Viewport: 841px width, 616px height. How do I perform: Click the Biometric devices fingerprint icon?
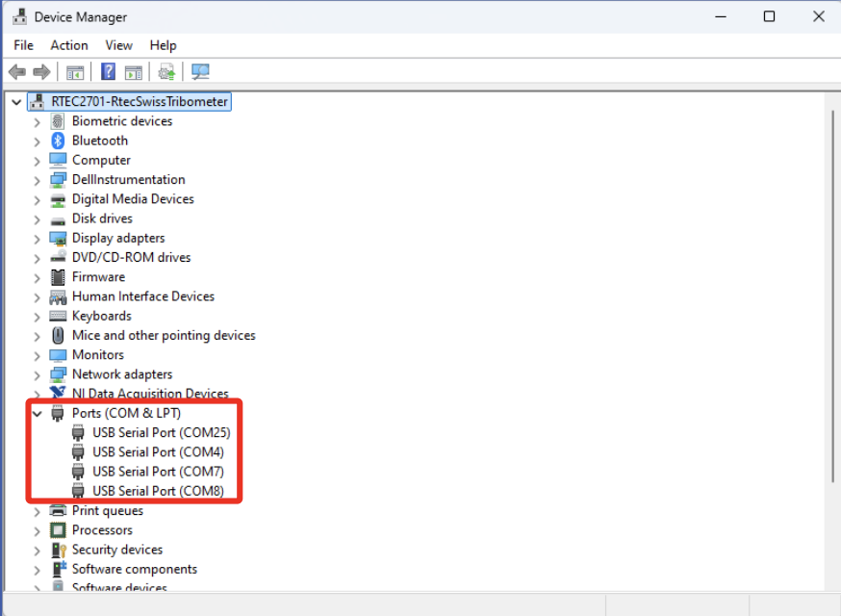pos(58,121)
